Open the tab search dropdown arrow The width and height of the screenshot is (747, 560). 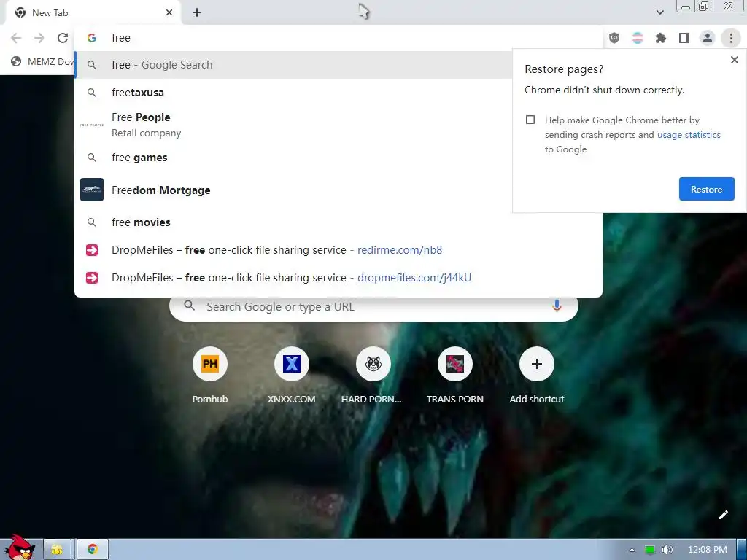point(659,12)
